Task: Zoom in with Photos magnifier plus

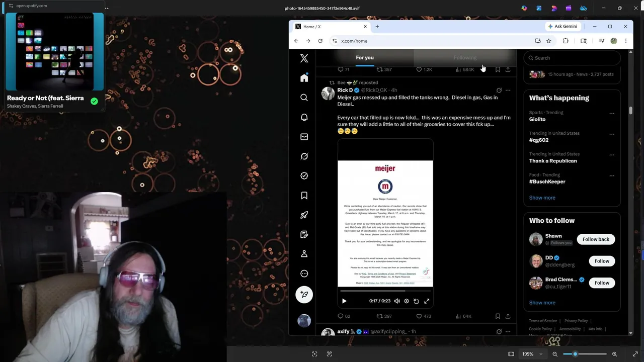Action: 614,354
